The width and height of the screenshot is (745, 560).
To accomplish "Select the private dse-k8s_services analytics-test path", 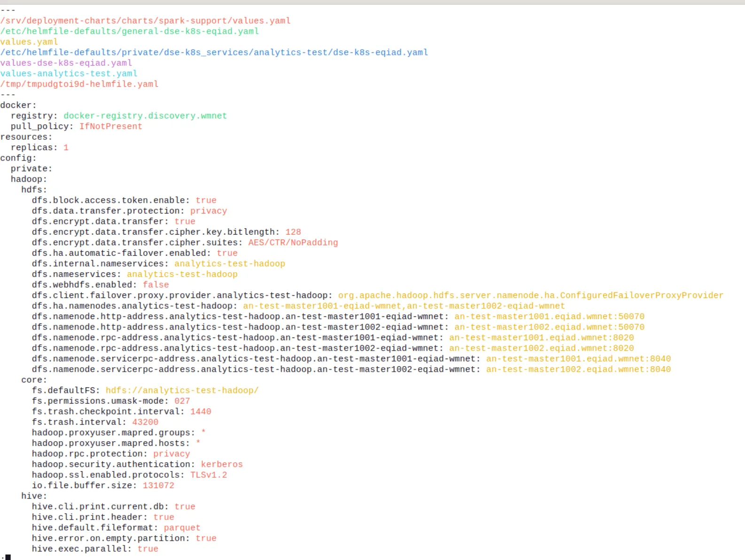I will (214, 52).
